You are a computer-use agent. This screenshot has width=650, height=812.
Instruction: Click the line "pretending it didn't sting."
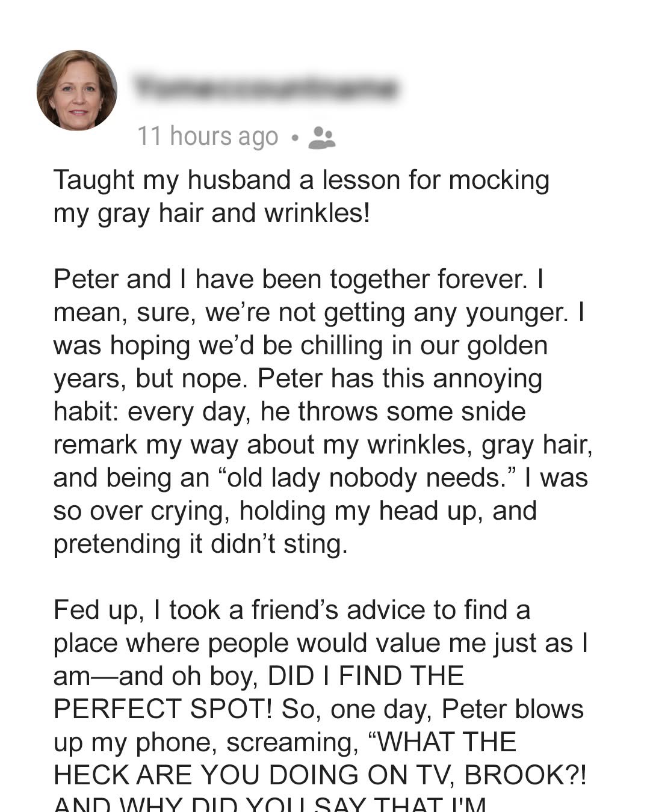pos(200,544)
